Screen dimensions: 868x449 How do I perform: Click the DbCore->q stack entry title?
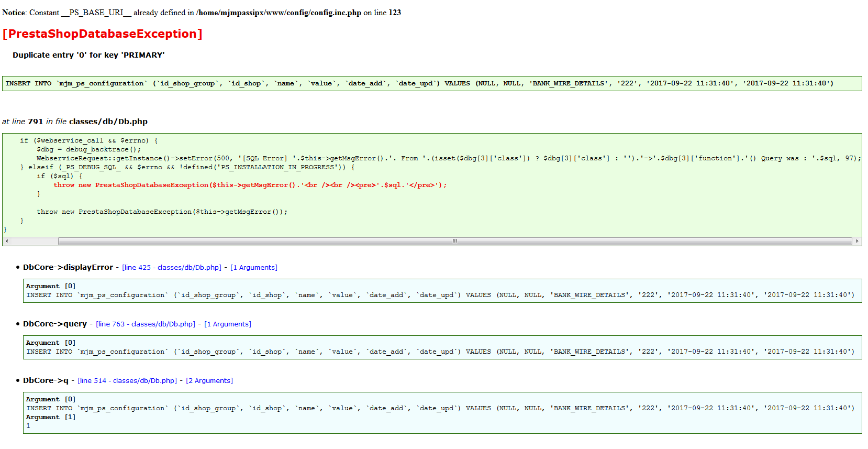coord(46,380)
